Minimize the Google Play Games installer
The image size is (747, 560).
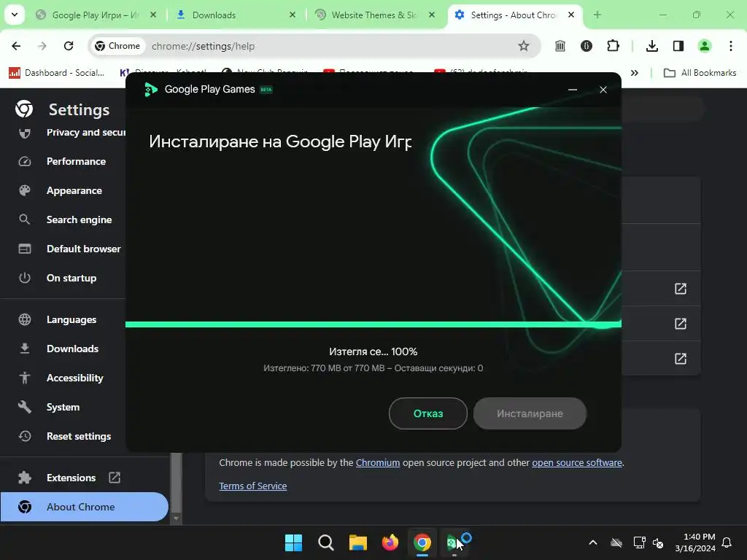(x=573, y=90)
